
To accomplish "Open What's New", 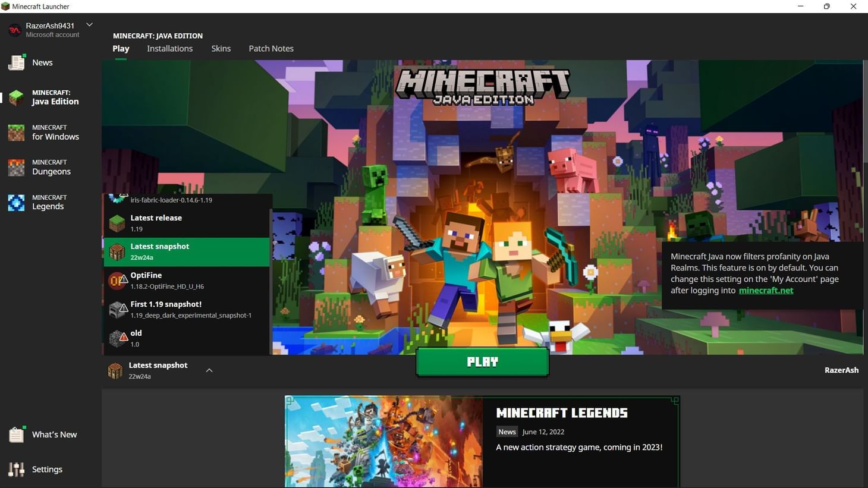I will click(54, 435).
